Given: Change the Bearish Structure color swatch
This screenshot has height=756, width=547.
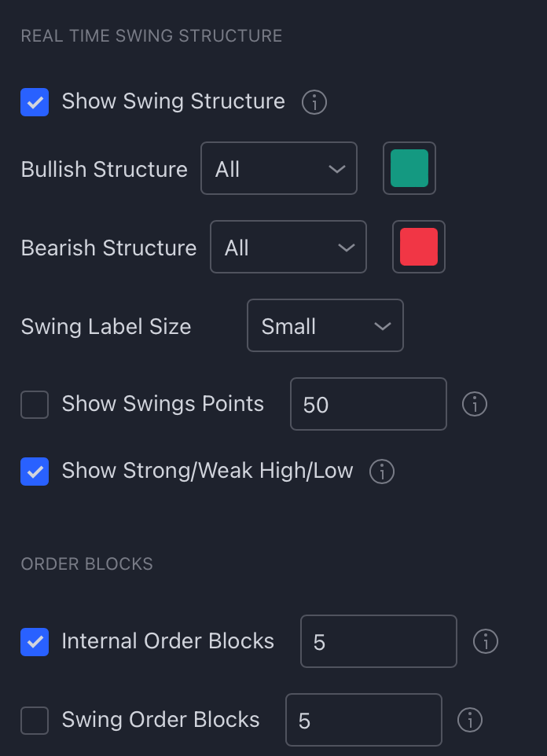Looking at the screenshot, I should click(419, 247).
